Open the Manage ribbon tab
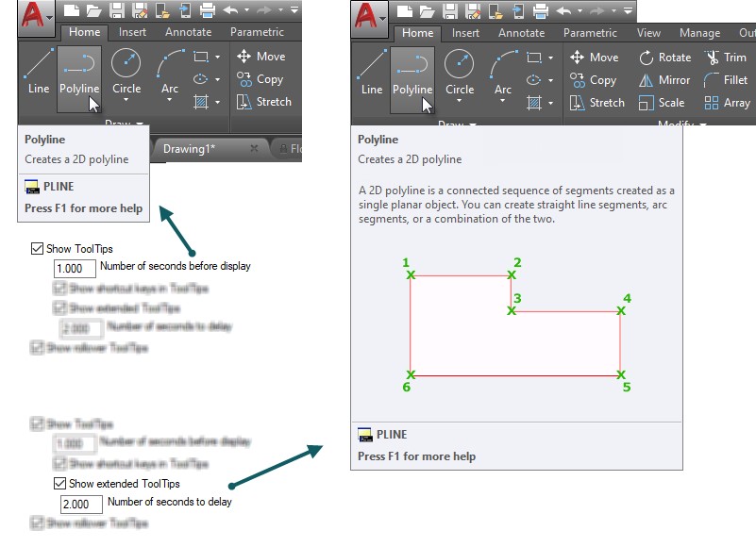Viewport: 756px width, 547px height. coord(699,33)
